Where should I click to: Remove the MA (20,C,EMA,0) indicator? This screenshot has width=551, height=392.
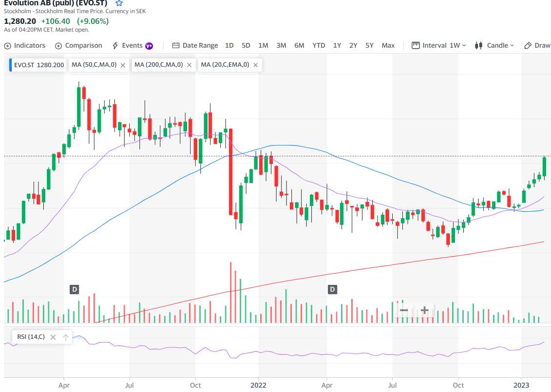point(255,65)
